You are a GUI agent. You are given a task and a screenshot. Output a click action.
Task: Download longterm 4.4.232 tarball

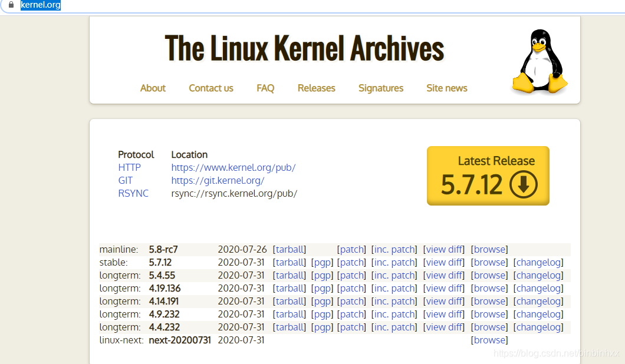pos(290,327)
